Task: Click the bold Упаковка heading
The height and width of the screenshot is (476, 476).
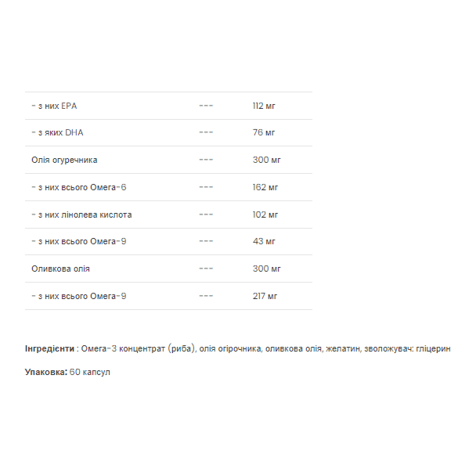Action: coord(46,372)
